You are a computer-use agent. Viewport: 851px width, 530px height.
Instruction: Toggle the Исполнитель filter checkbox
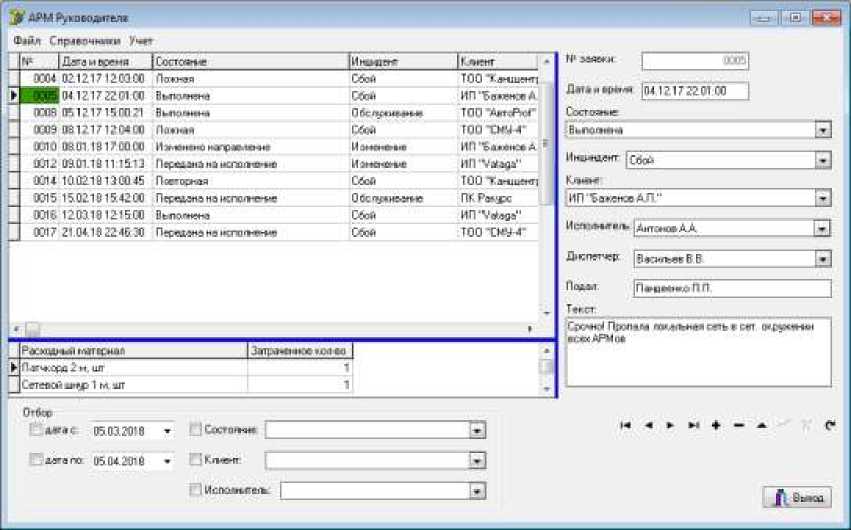click(195, 490)
